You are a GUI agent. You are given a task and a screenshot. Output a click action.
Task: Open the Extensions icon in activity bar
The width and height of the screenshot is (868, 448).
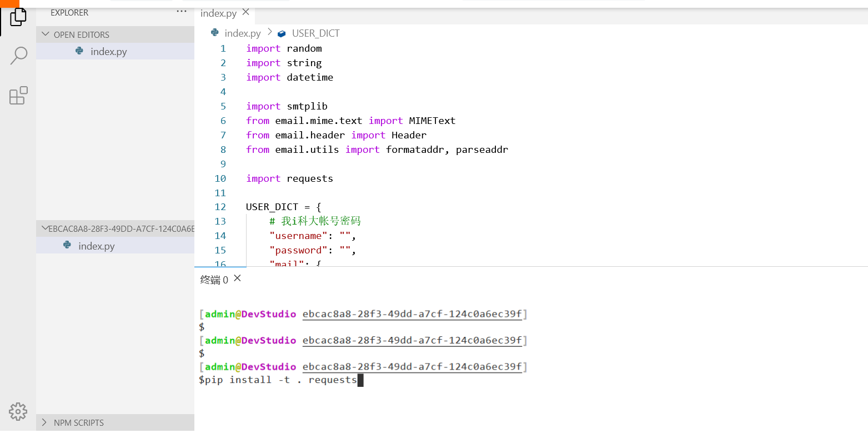[x=18, y=96]
